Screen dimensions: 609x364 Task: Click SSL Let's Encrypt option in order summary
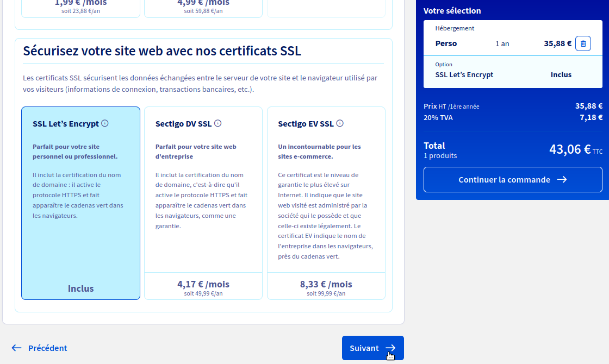point(464,74)
